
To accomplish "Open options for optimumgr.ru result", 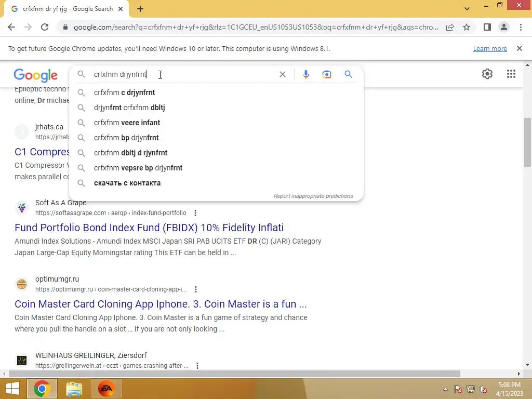I will pos(196,289).
